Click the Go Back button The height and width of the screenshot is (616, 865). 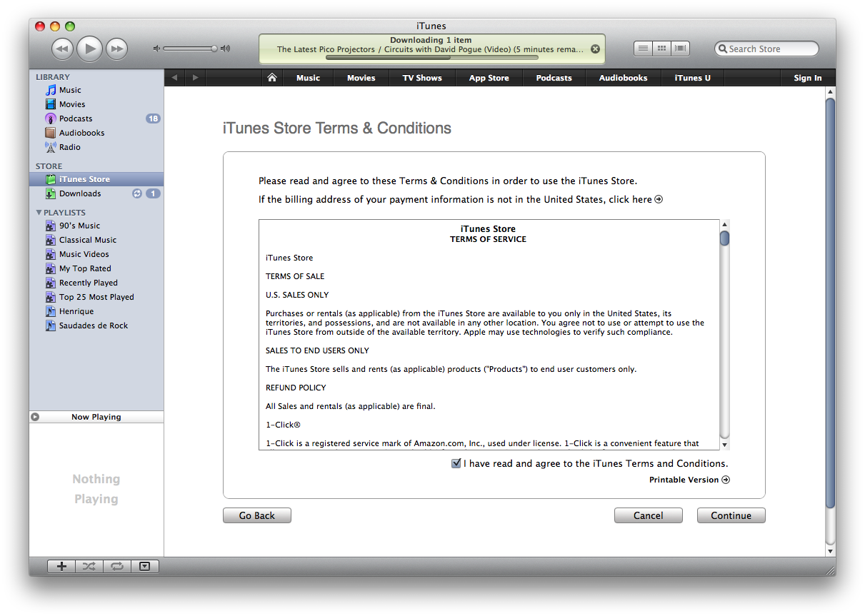pos(257,515)
